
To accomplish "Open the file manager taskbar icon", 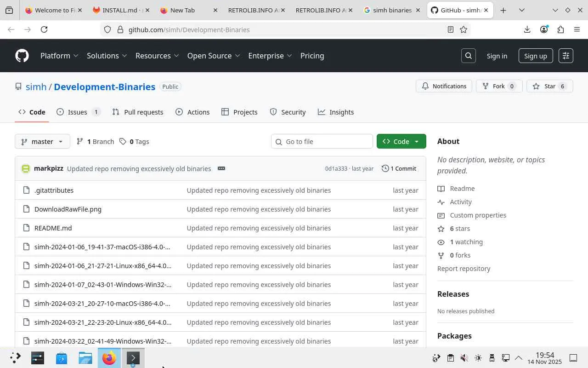I will click(85, 358).
